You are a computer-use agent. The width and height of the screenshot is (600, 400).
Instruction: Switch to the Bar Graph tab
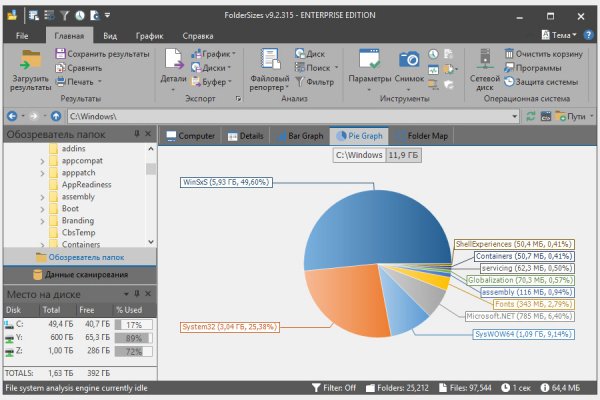(300, 136)
